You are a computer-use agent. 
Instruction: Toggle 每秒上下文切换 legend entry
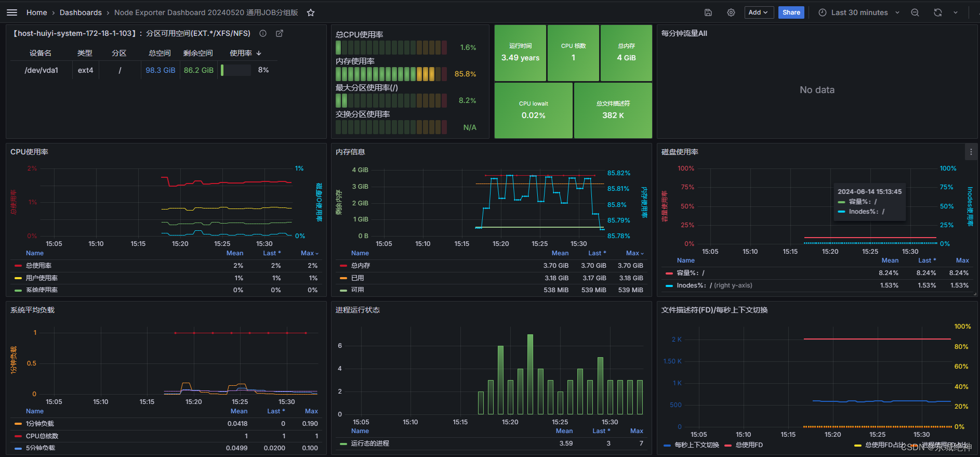[x=697, y=445]
